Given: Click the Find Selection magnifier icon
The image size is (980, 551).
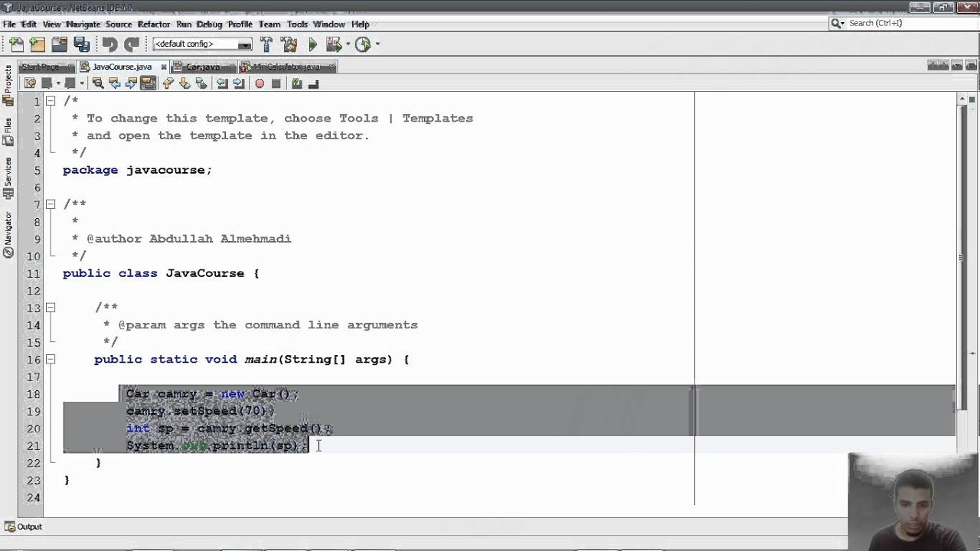Looking at the screenshot, I should click(x=98, y=83).
